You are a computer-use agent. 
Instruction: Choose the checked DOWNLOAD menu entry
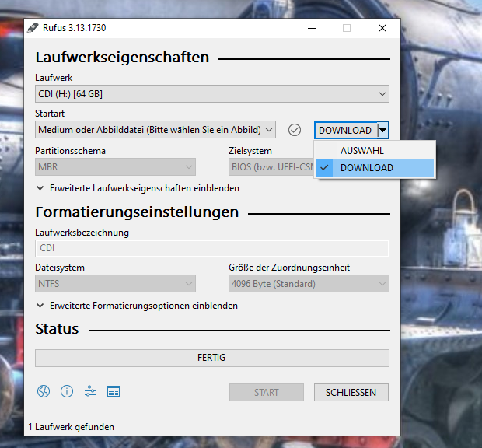[375, 168]
